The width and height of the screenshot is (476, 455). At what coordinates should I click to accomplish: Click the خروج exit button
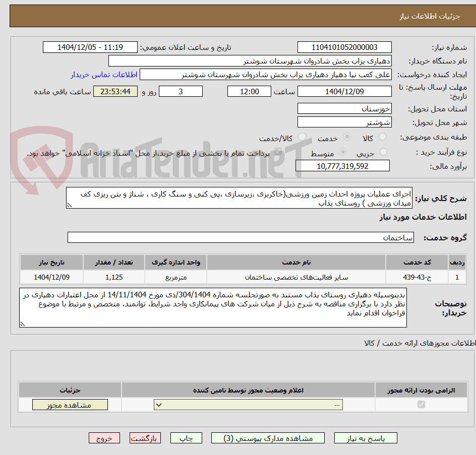pos(104,438)
